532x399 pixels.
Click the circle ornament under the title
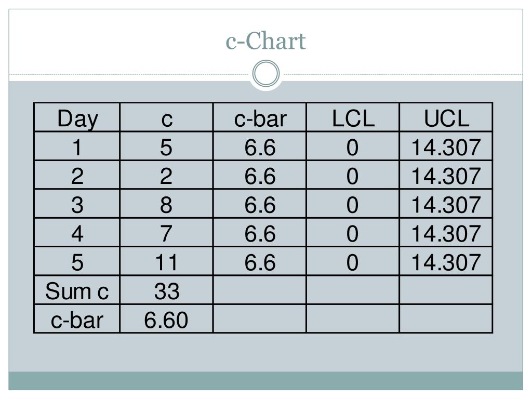[266, 73]
